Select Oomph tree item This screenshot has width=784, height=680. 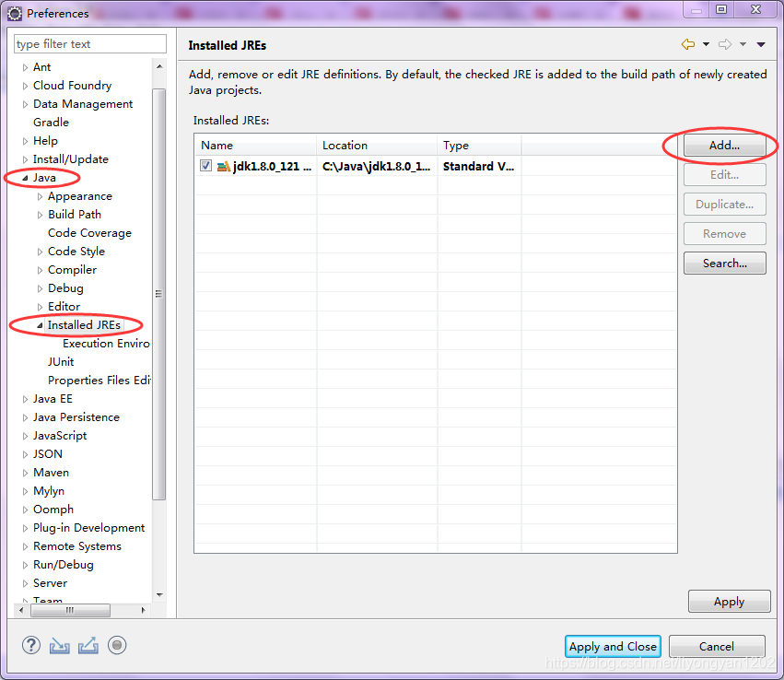(53, 510)
